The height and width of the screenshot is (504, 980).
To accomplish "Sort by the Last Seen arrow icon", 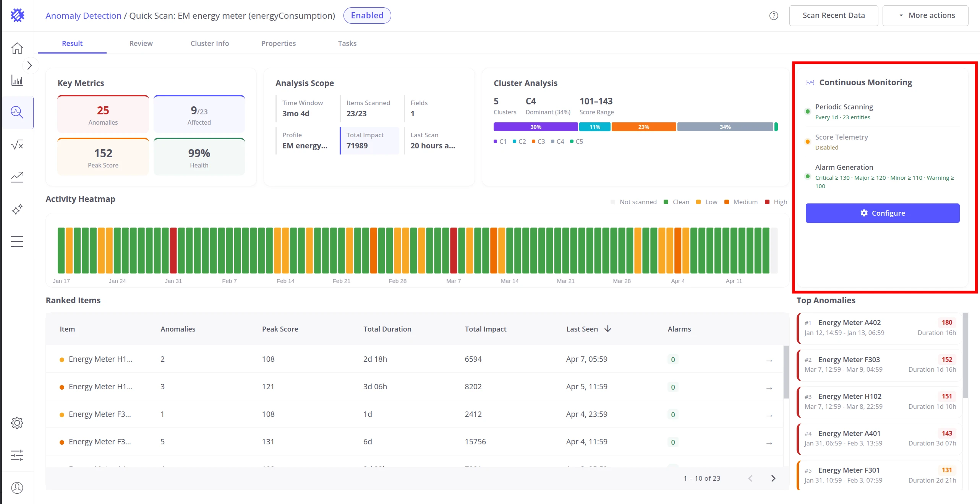I will [x=608, y=329].
